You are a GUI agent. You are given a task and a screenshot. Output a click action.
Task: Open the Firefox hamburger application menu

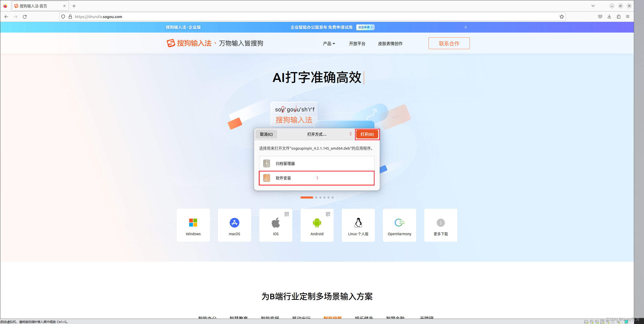[x=628, y=17]
